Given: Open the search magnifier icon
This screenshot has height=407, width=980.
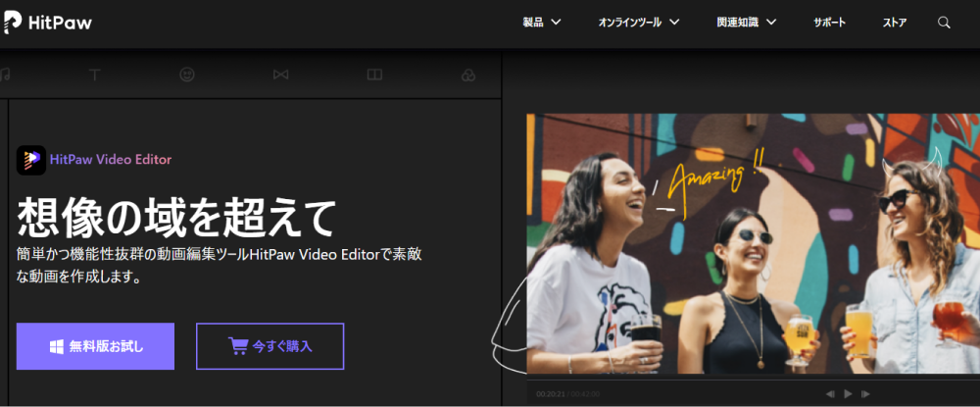Looking at the screenshot, I should (944, 23).
